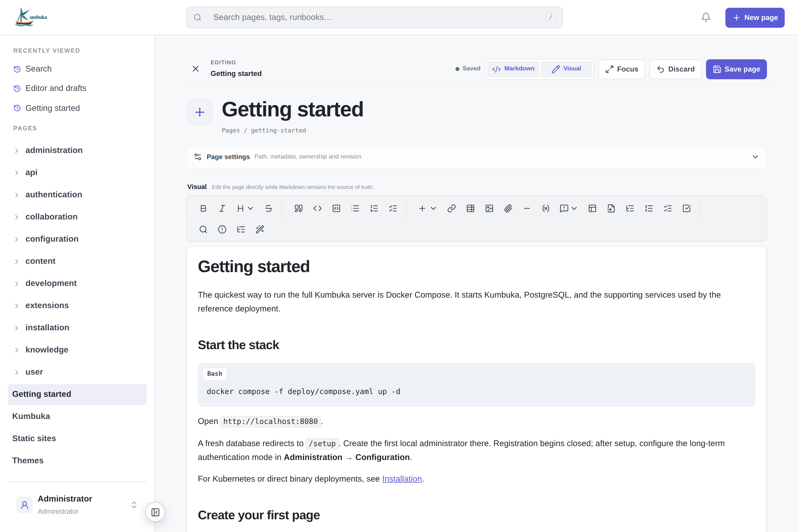Screen dimensions: 798x532
Task: Toggle Focus mode
Action: [x=621, y=69]
